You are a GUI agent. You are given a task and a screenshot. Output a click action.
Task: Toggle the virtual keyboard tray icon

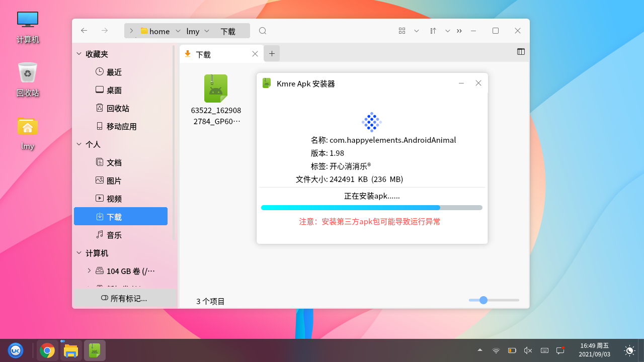(544, 350)
